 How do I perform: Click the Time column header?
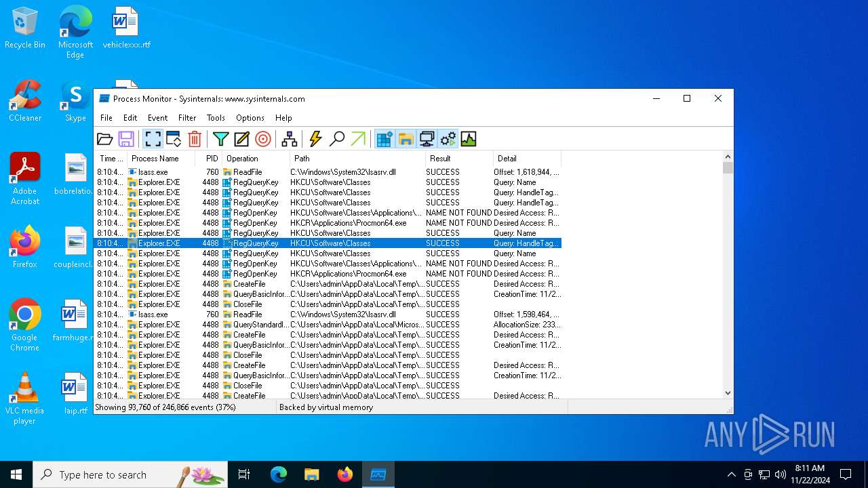pos(111,159)
